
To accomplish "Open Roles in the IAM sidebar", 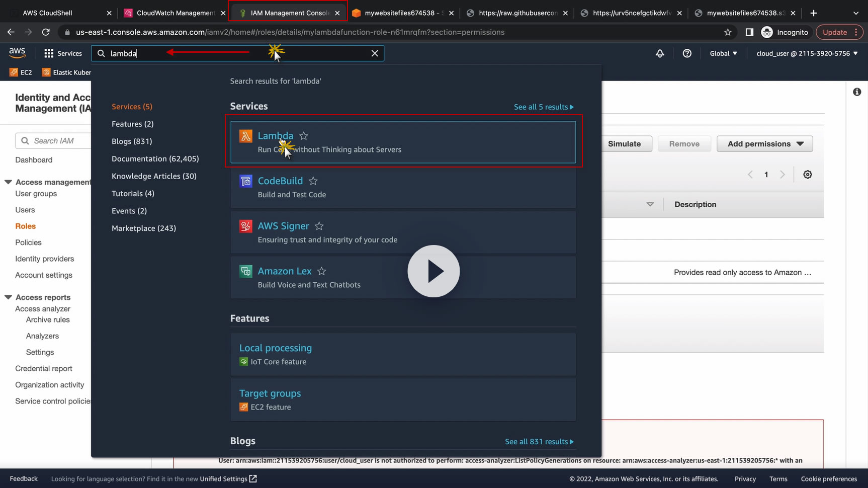I will click(x=26, y=226).
